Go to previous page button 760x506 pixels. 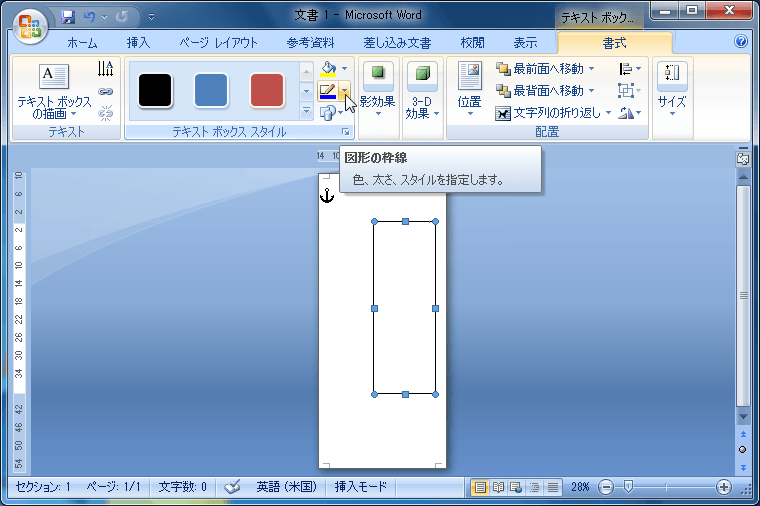coord(743,434)
